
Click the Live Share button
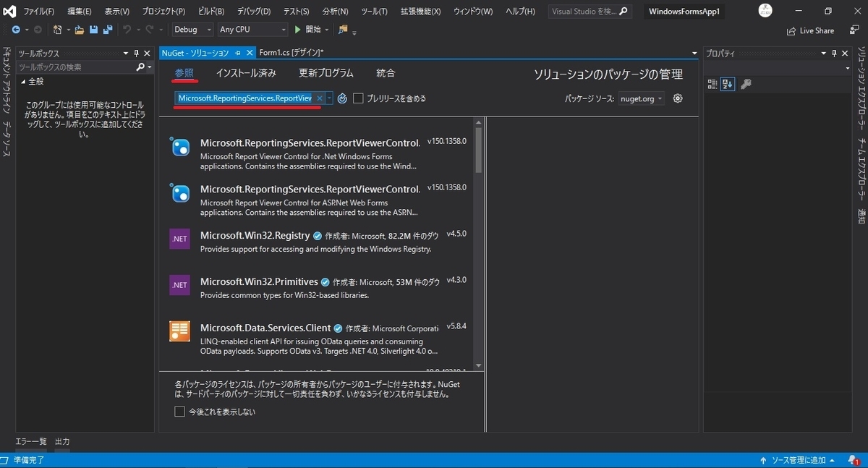point(810,30)
